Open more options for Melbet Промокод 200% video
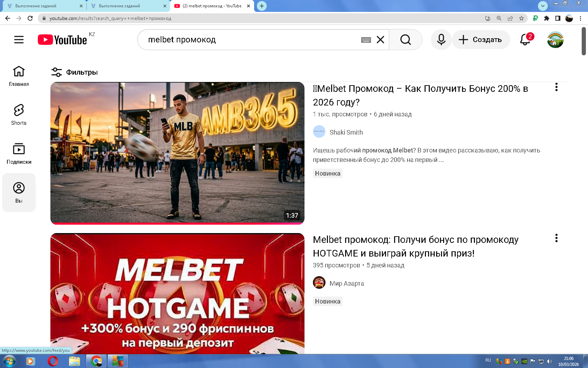 click(x=556, y=87)
